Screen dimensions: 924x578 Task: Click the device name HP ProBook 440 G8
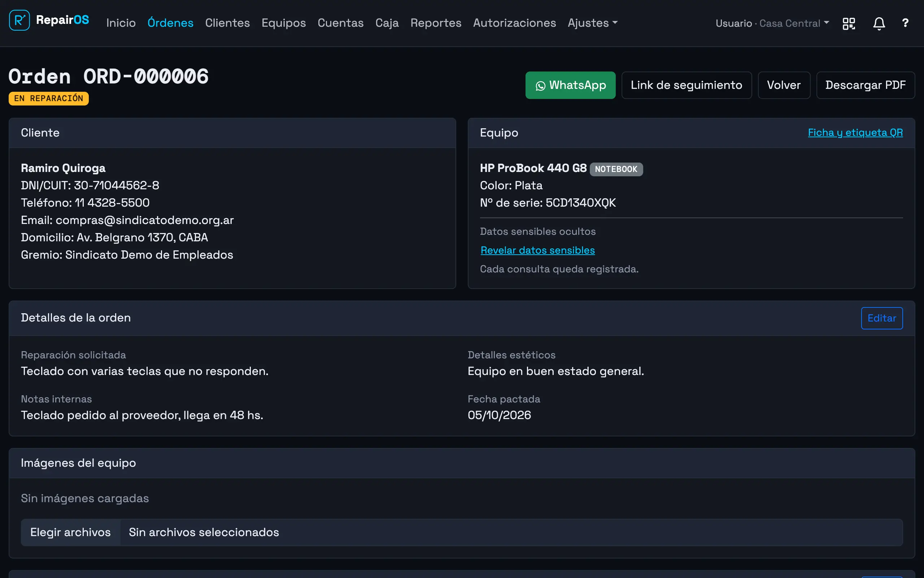point(533,168)
